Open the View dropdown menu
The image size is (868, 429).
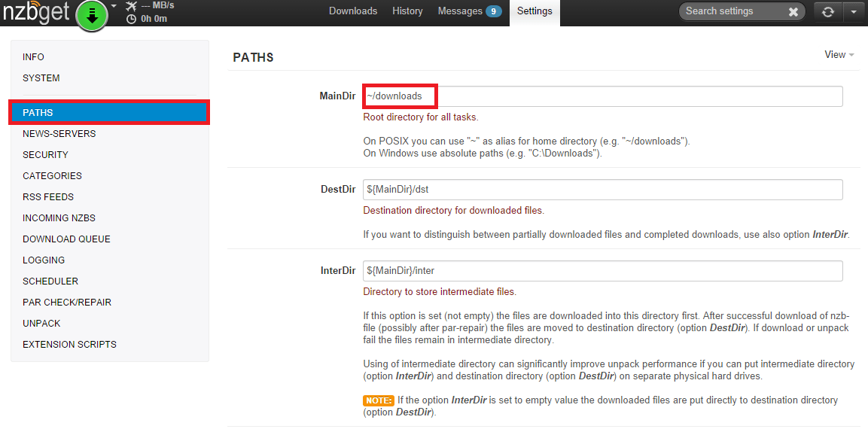[839, 55]
